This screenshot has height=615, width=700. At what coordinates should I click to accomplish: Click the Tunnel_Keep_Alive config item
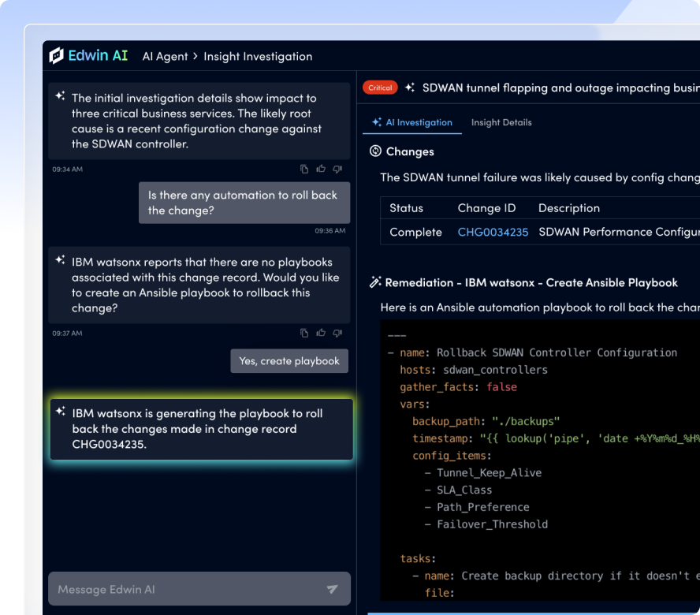(x=483, y=473)
